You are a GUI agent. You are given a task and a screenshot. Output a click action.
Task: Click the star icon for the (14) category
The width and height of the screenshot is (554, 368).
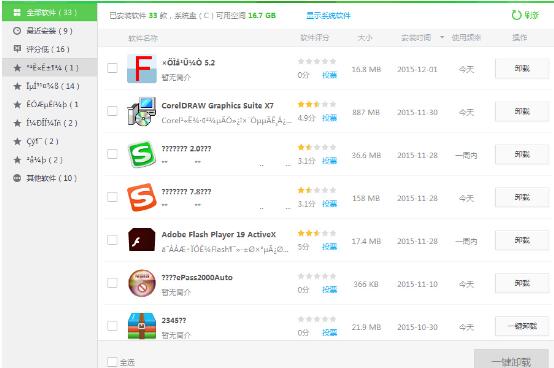(17, 86)
